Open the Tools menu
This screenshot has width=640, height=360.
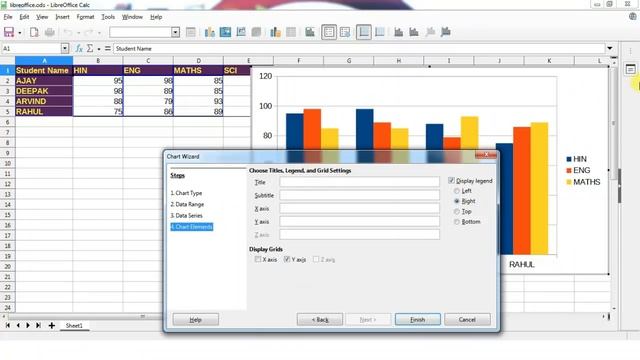108,17
